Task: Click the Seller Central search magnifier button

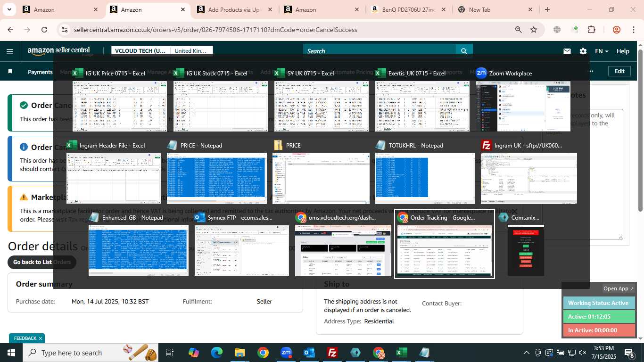Action: click(x=464, y=51)
